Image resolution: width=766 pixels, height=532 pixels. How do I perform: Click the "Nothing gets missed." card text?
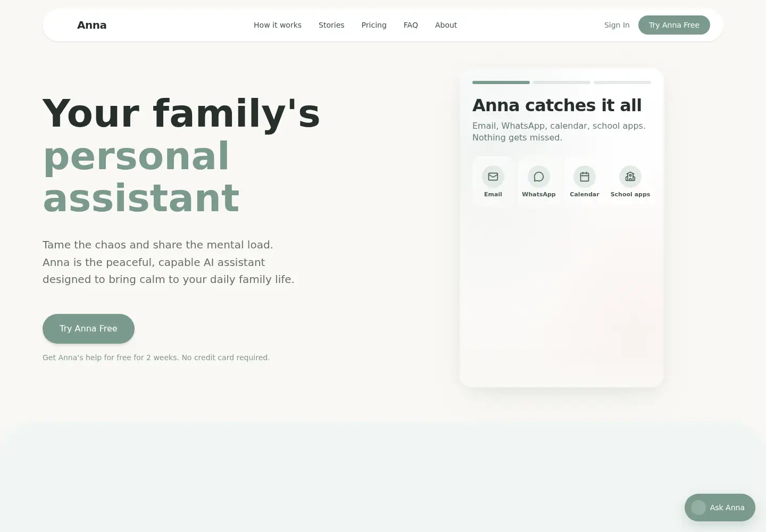click(517, 137)
